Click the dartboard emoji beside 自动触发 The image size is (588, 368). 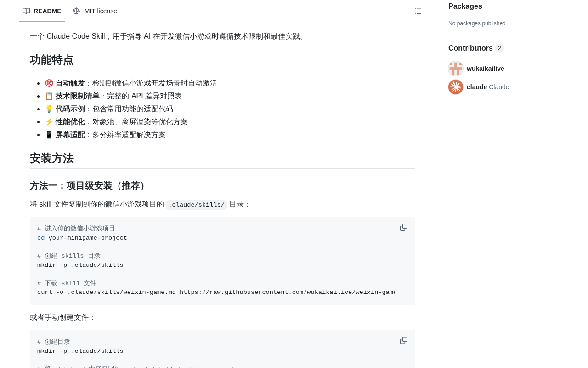[49, 83]
